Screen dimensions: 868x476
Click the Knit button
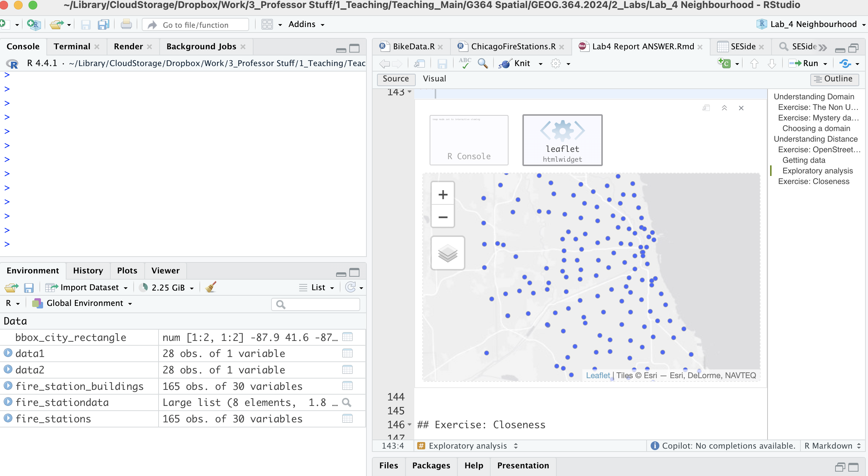521,64
